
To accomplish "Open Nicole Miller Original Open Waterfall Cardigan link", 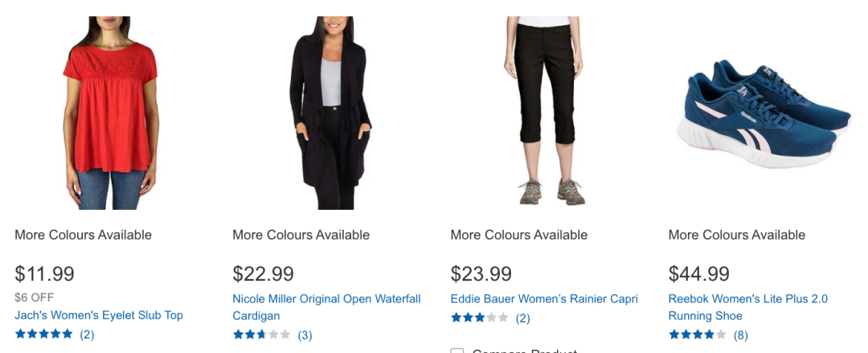I will 326,307.
